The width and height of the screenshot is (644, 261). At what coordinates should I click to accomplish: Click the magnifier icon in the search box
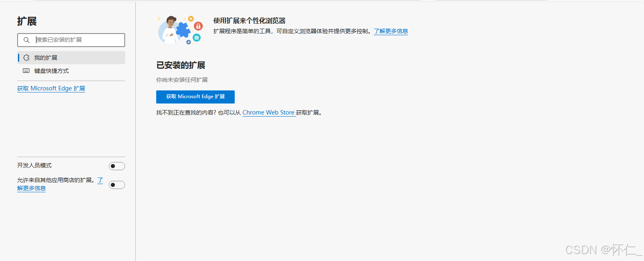click(27, 40)
